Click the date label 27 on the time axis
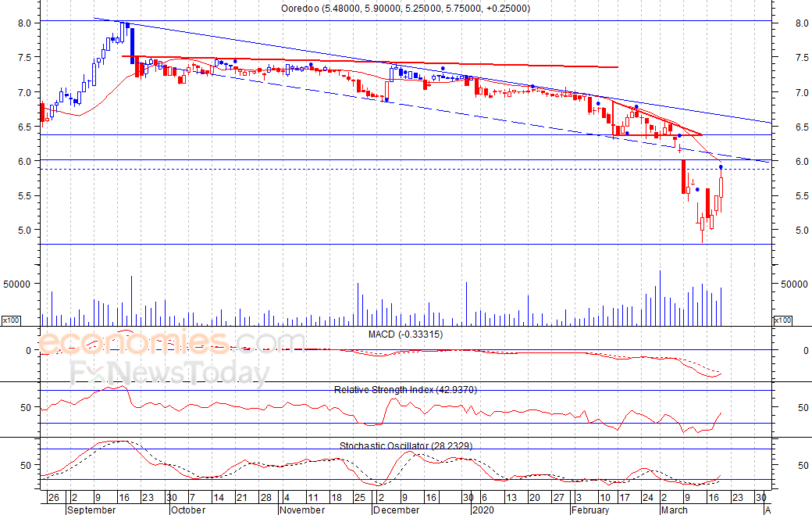 point(558,498)
